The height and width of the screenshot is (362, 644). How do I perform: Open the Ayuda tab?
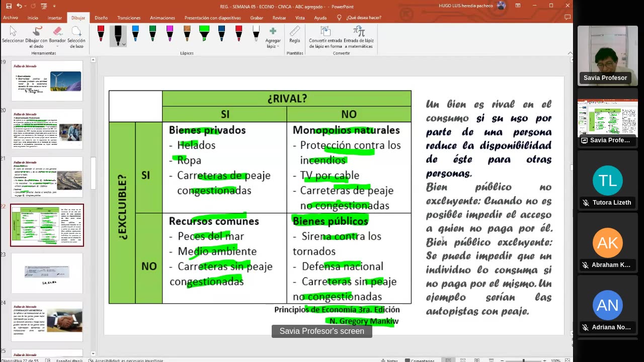(320, 18)
